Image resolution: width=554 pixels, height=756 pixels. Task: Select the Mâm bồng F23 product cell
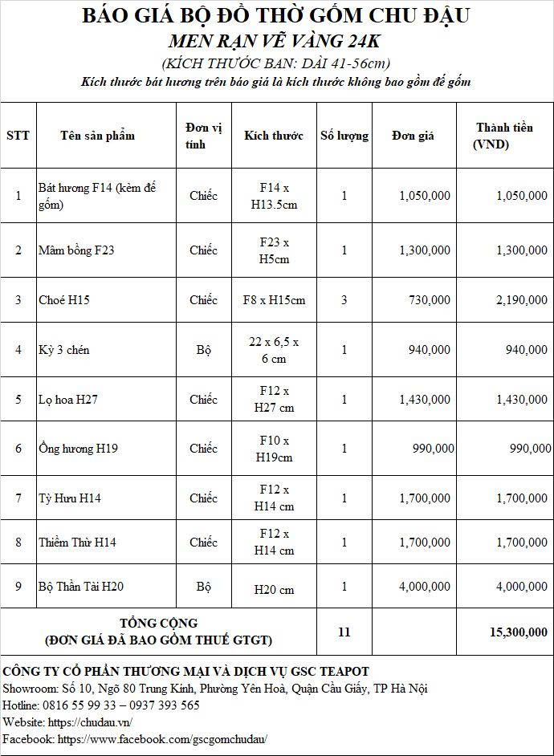pyautogui.click(x=106, y=250)
